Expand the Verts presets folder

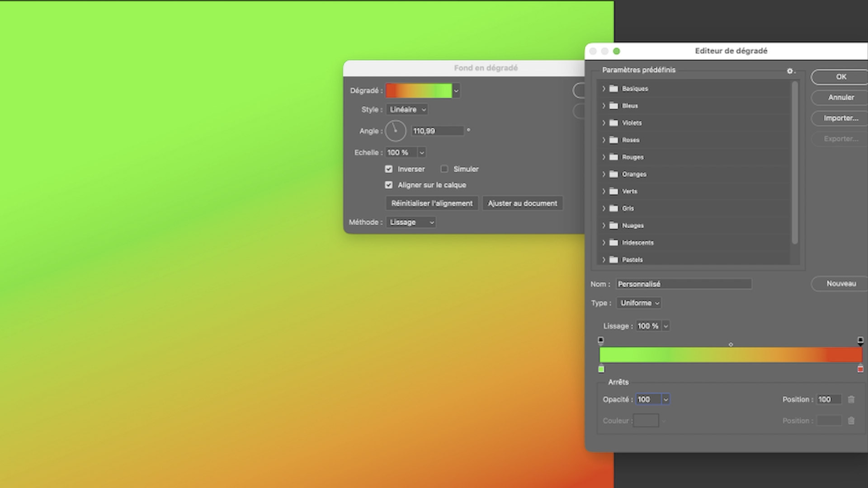pyautogui.click(x=604, y=191)
